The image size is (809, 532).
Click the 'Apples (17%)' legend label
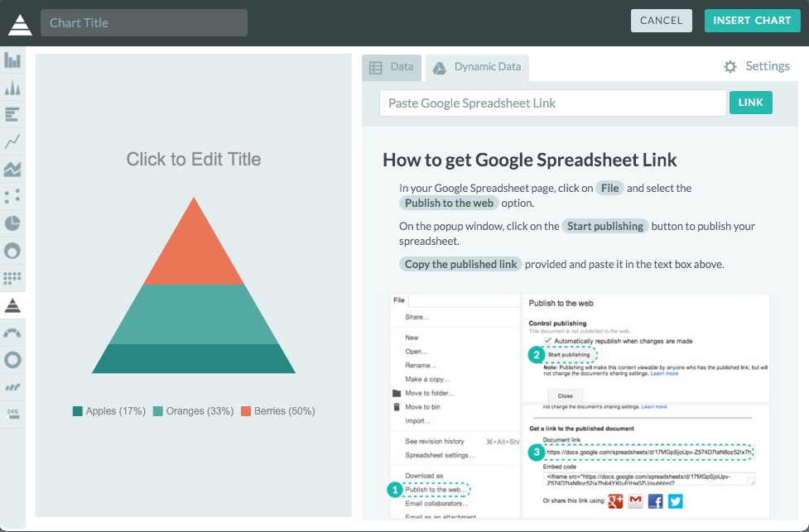[116, 411]
